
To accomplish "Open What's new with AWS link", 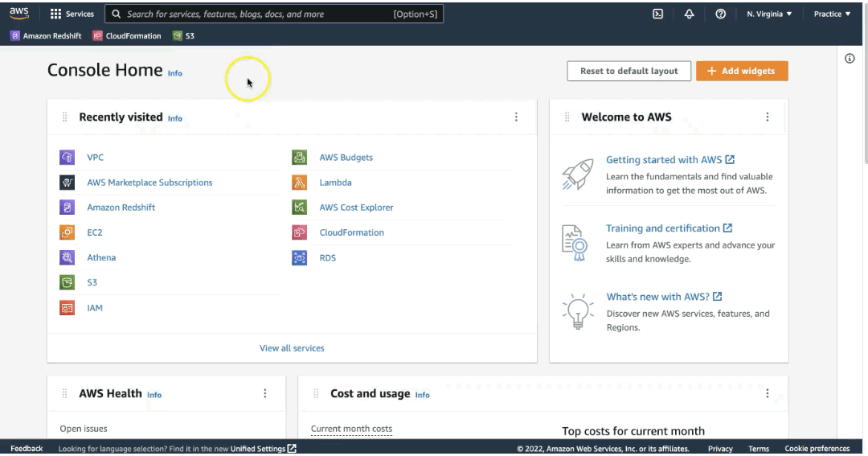I will [x=664, y=297].
